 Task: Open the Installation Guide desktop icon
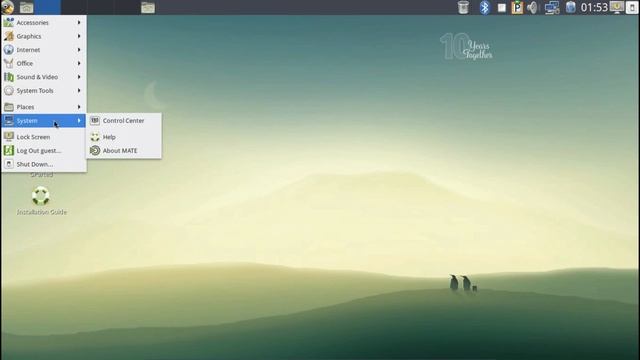click(41, 201)
